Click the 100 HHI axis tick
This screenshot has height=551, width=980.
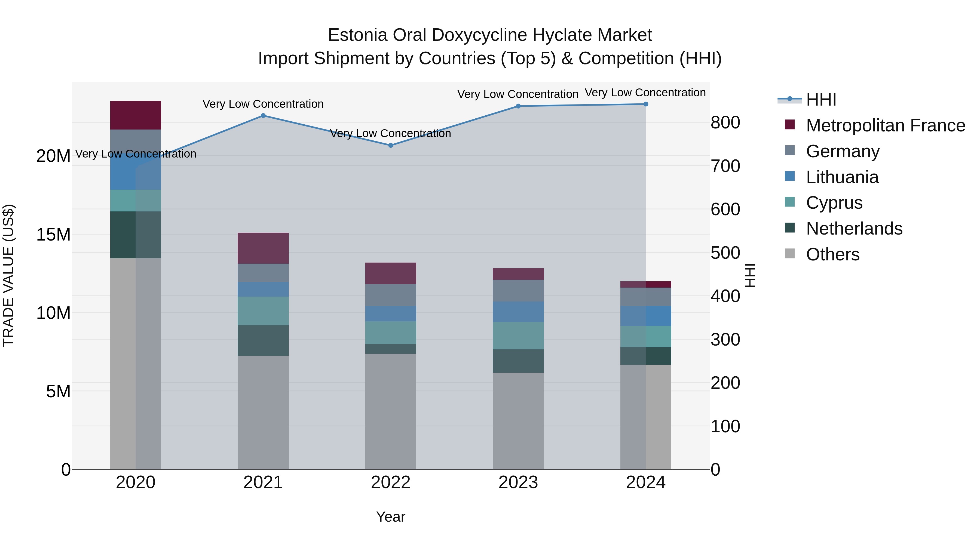[725, 426]
